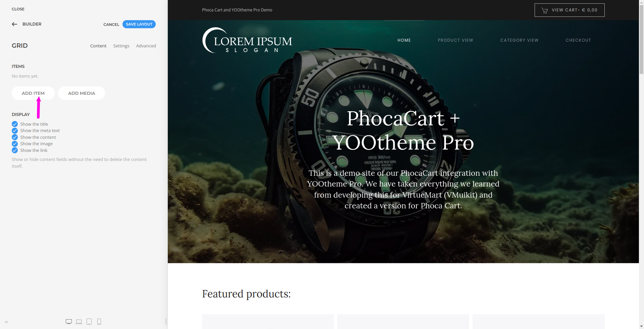Screen dimensions: 644x329
Task: Open Product View menu item
Action: [455, 40]
